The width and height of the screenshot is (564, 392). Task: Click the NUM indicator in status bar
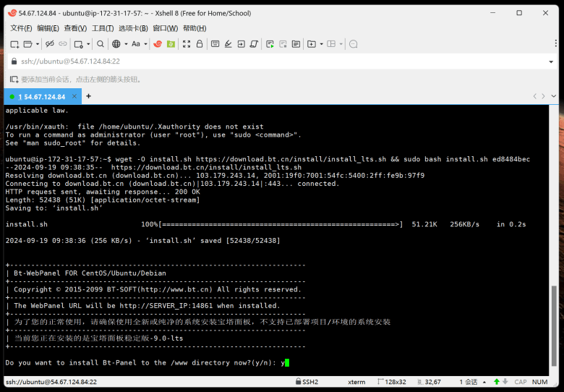click(x=539, y=382)
